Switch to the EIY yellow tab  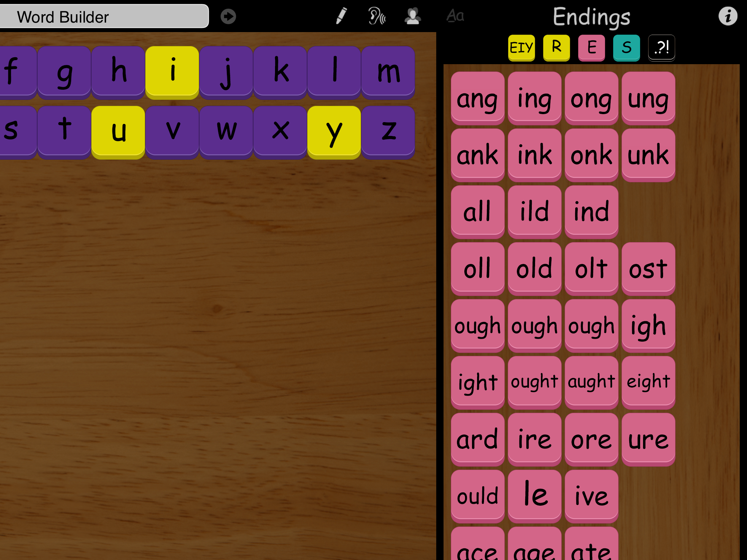pos(521,47)
